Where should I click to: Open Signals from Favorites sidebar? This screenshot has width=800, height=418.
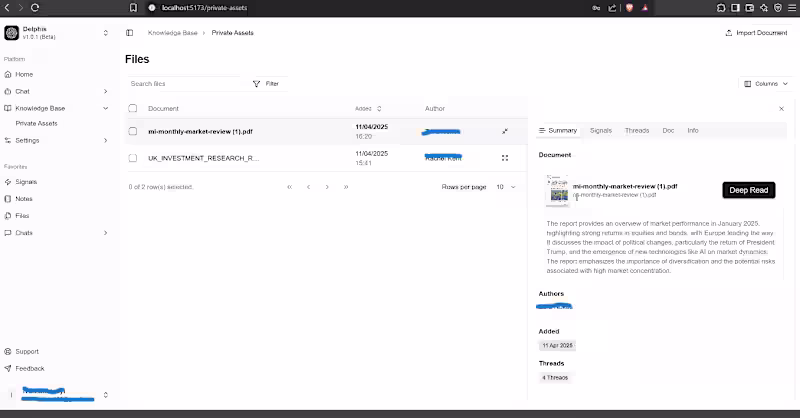25,182
